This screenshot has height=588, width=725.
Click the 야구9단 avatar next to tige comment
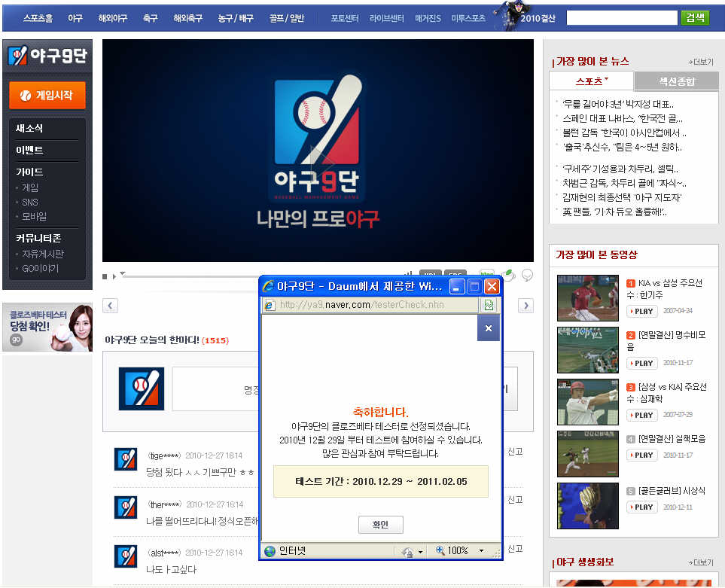click(x=126, y=459)
